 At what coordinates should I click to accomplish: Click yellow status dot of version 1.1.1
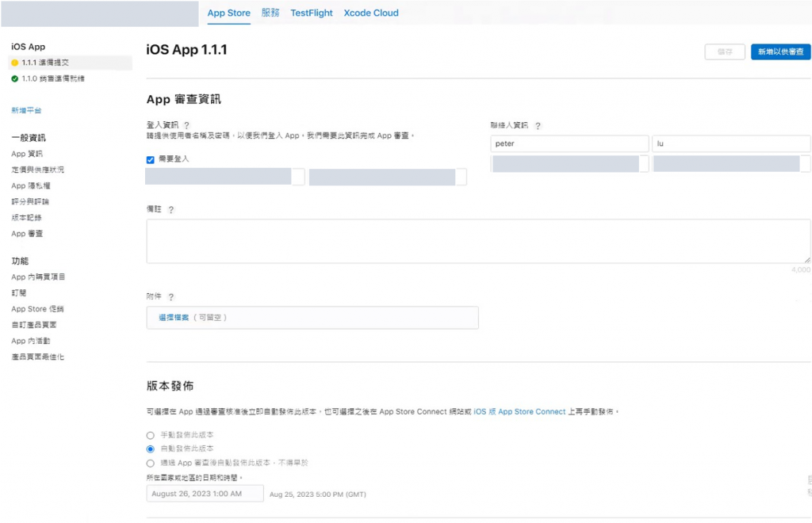pyautogui.click(x=14, y=63)
